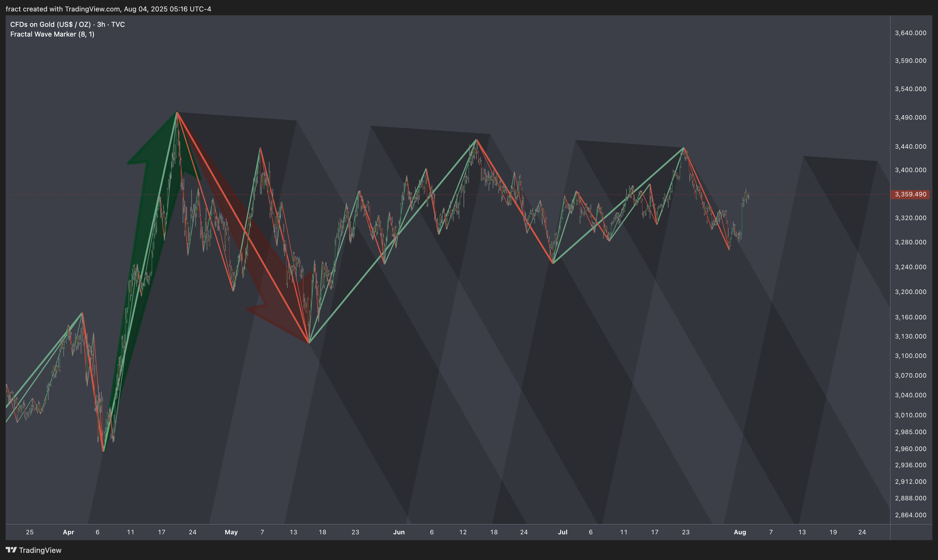The width and height of the screenshot is (938, 560).
Task: Click the 3,130.000 price axis label
Action: pos(911,336)
